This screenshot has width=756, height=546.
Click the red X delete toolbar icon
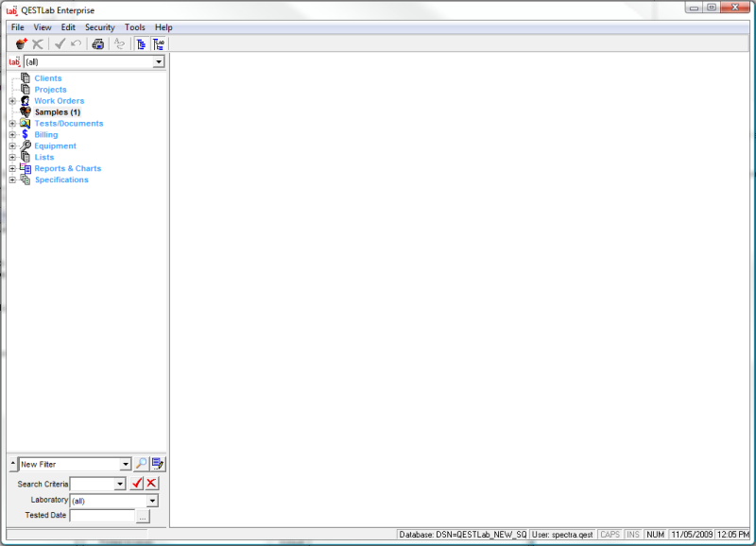tap(38, 43)
